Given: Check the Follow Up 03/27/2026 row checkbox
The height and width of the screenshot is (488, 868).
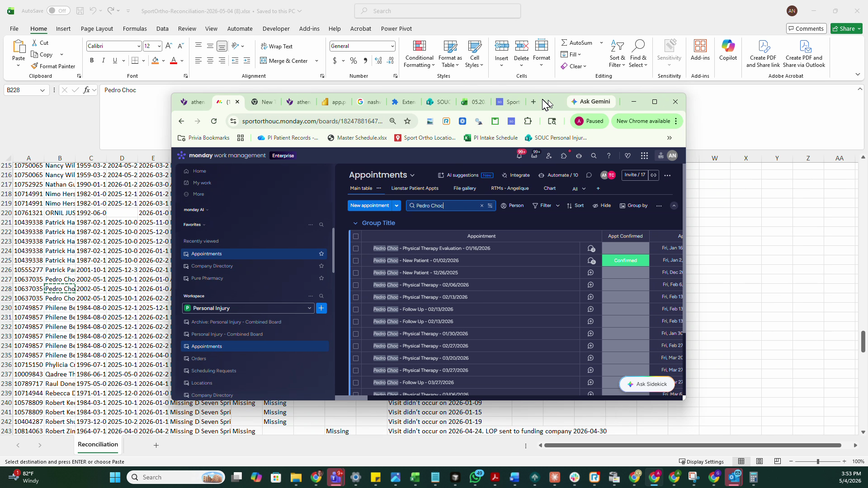Looking at the screenshot, I should point(356,383).
